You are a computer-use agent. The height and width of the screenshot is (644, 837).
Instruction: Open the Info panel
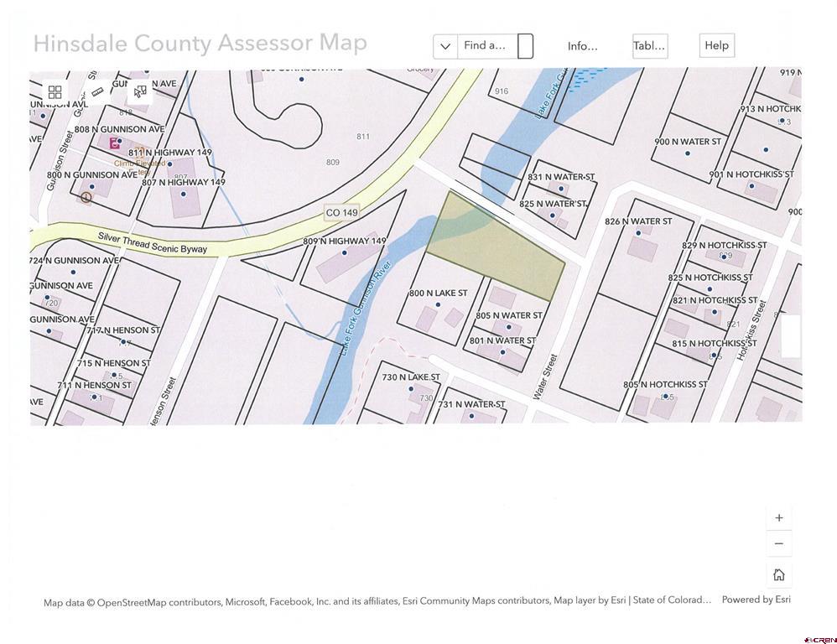[x=582, y=46]
